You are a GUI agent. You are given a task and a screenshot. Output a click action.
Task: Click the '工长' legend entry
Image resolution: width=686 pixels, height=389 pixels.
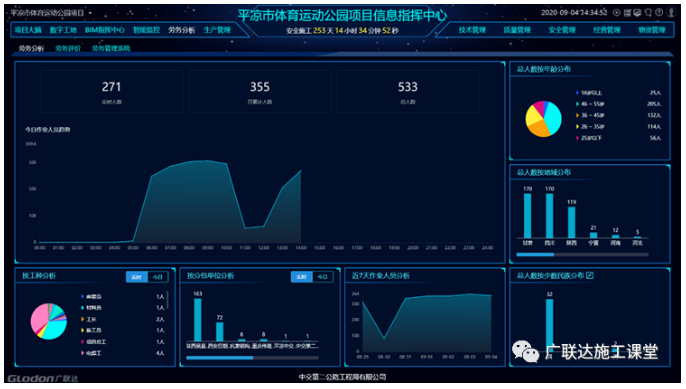(x=91, y=319)
